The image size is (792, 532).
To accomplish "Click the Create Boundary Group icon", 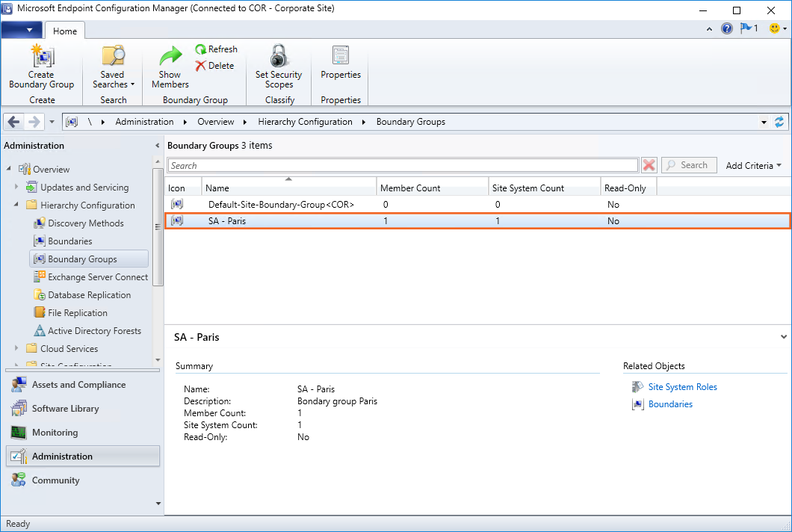I will pos(41,57).
